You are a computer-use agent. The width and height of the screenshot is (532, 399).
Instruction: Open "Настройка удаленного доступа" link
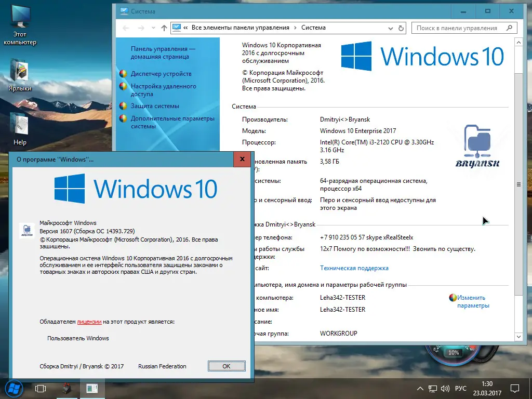coord(164,90)
